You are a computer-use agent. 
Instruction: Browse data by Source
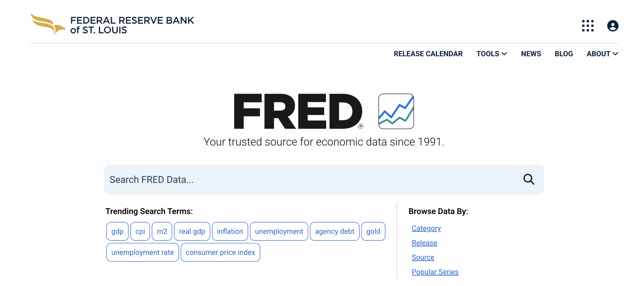coord(423,257)
